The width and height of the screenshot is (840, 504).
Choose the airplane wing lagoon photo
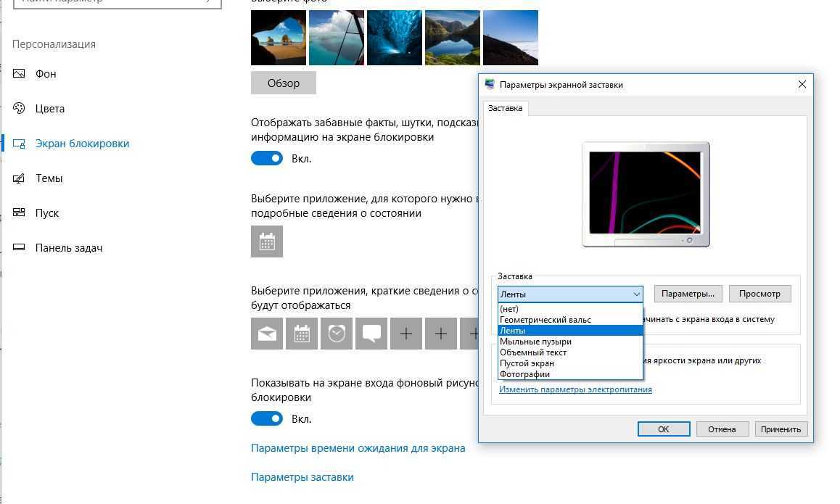click(337, 38)
